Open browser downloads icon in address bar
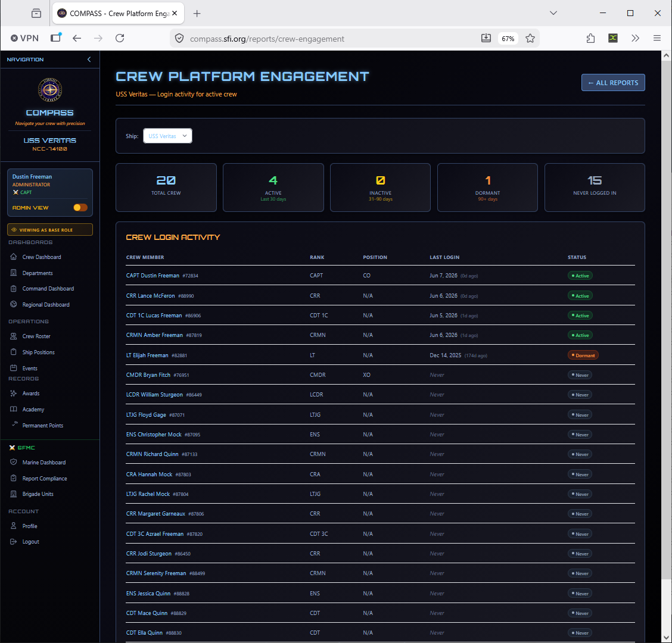 point(486,39)
